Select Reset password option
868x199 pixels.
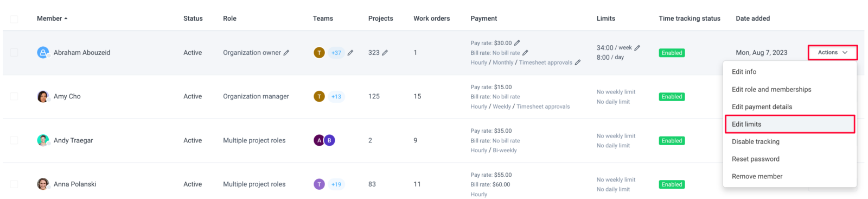pyautogui.click(x=790, y=159)
